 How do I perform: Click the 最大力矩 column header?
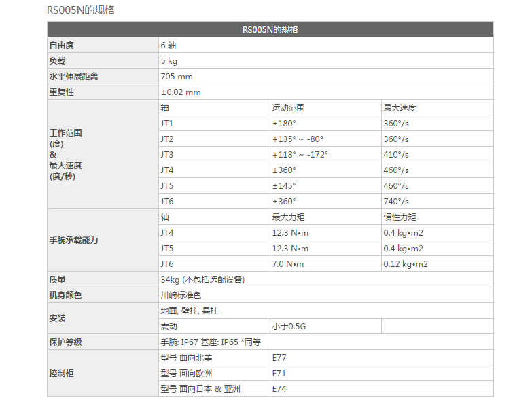click(289, 217)
